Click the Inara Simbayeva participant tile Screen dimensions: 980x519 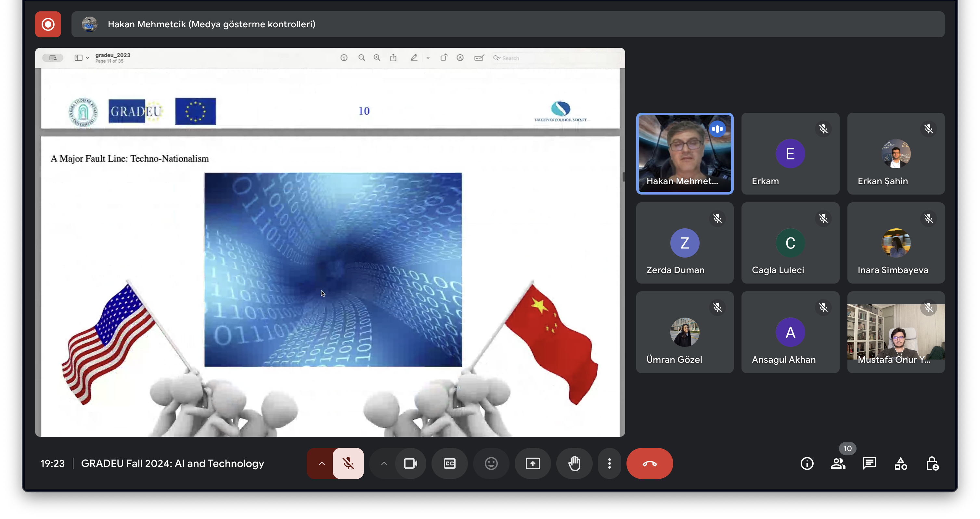point(896,243)
